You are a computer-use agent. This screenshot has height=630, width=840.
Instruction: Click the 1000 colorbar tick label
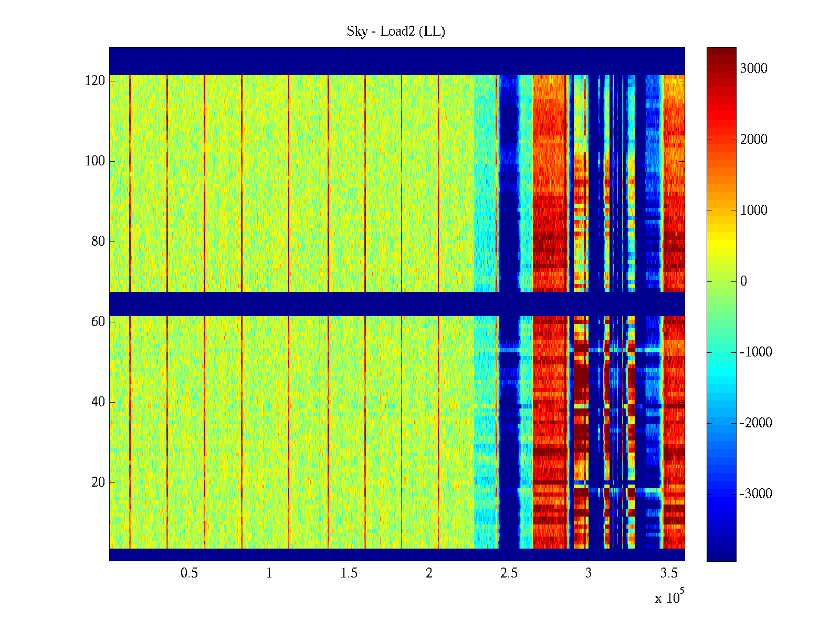(x=753, y=211)
